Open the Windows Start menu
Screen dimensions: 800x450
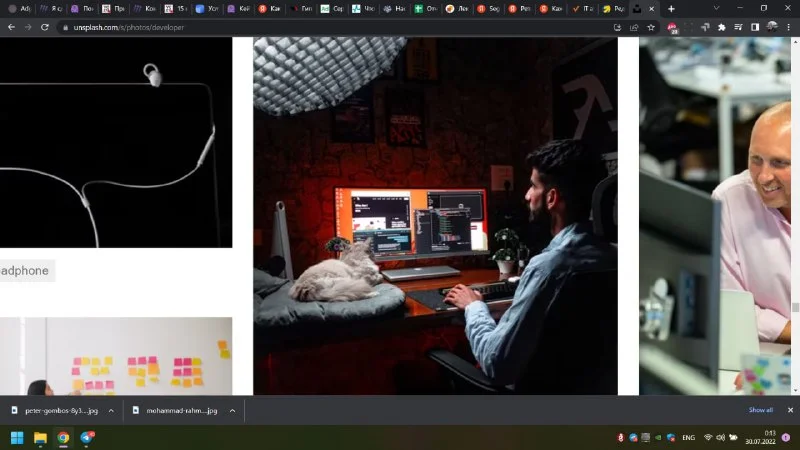pyautogui.click(x=17, y=437)
